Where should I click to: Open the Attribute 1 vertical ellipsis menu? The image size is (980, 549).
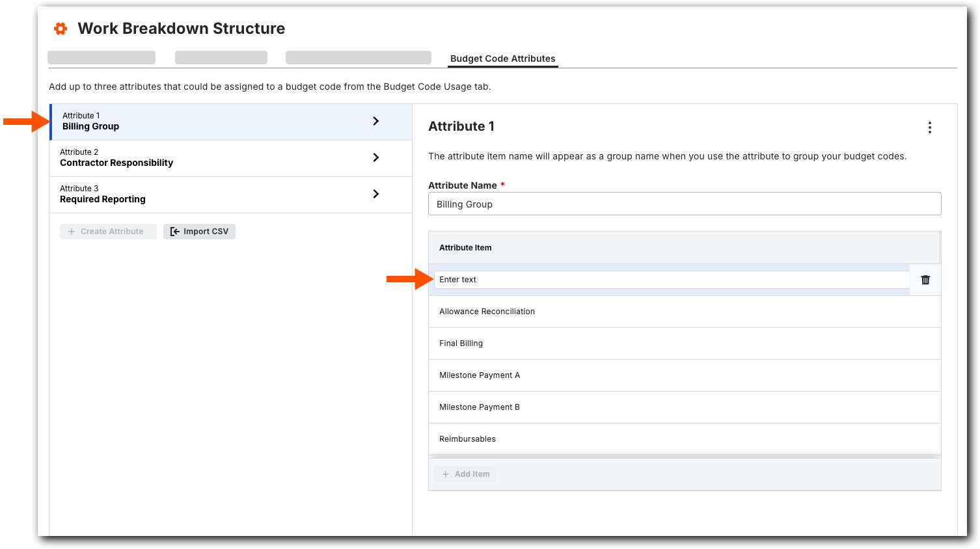tap(929, 127)
